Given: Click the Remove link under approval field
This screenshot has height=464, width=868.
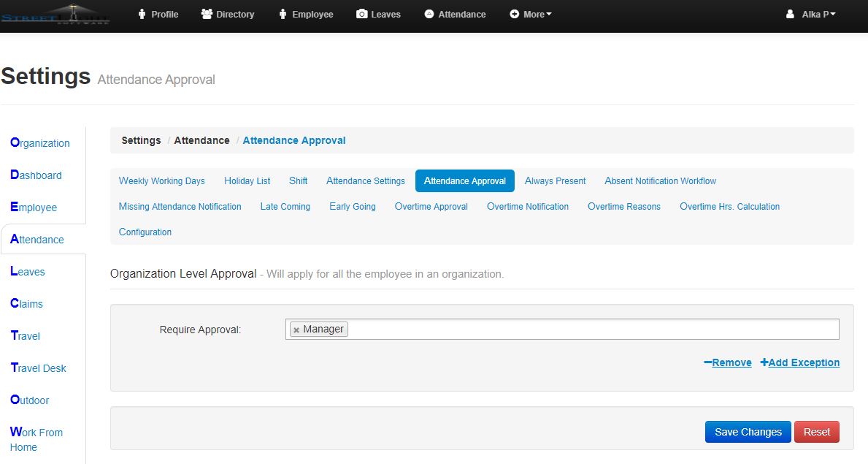Looking at the screenshot, I should pos(728,362).
